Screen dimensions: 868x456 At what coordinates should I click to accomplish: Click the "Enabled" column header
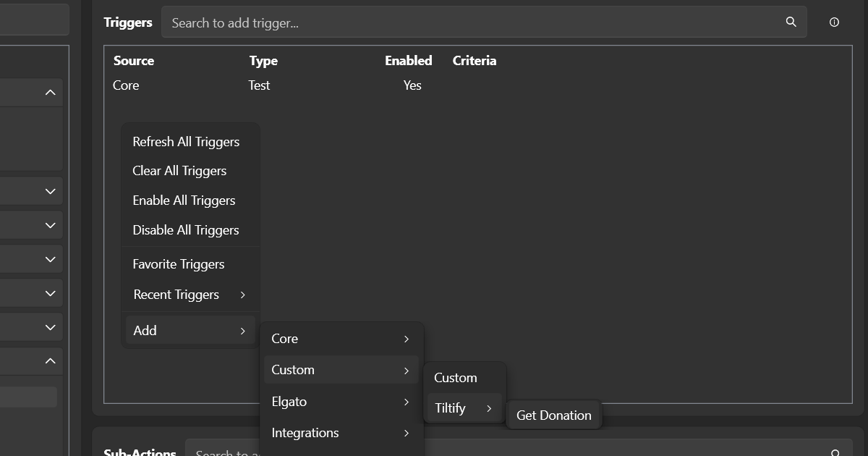tap(408, 60)
